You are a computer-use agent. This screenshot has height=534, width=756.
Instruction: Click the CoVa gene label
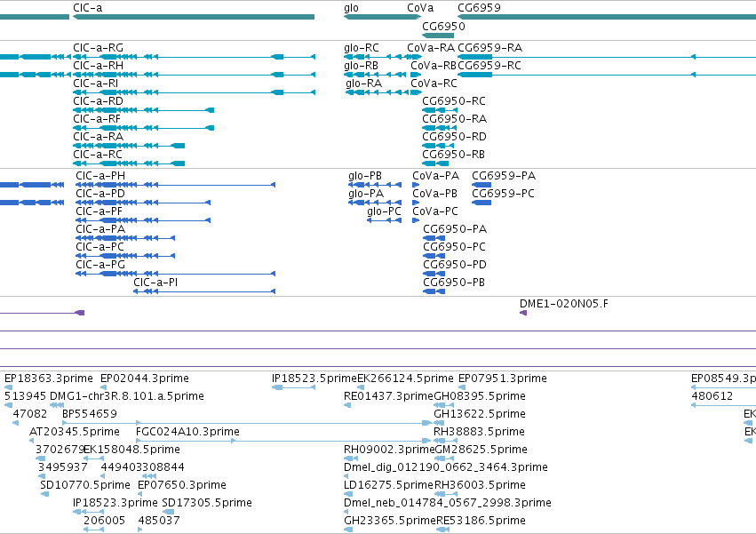coord(420,8)
